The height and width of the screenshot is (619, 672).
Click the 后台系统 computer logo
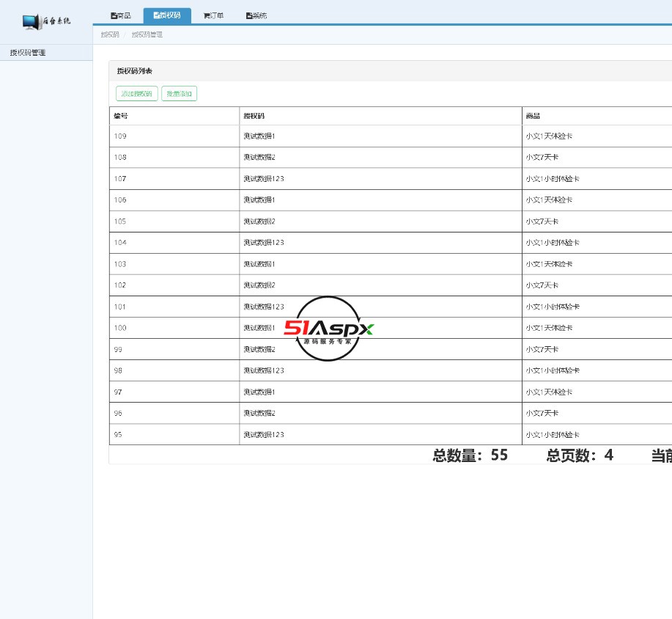click(46, 21)
